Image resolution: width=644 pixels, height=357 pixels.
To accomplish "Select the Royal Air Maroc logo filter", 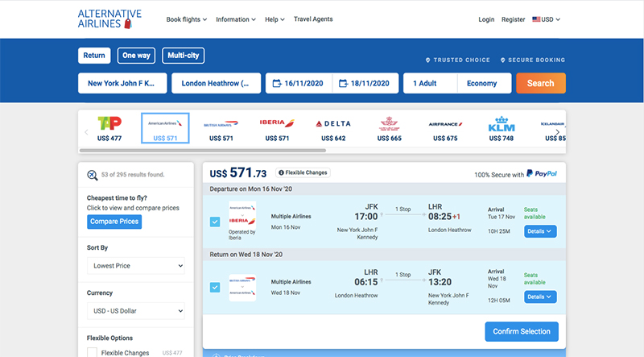I will click(389, 123).
